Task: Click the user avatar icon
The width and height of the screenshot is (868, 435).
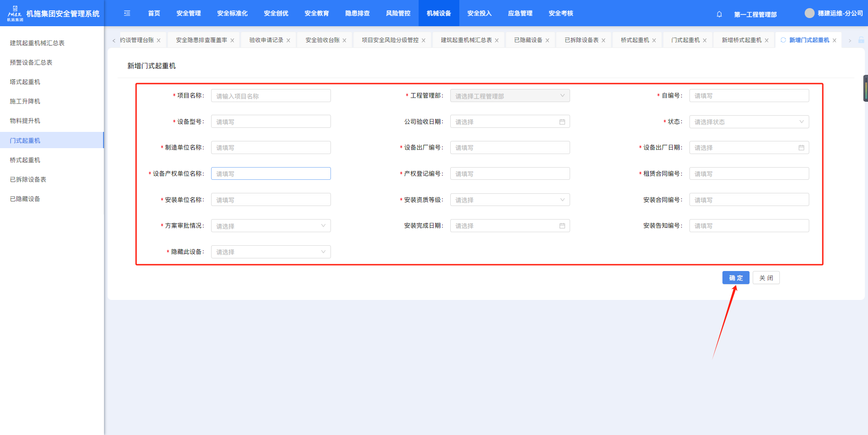Action: pos(809,14)
